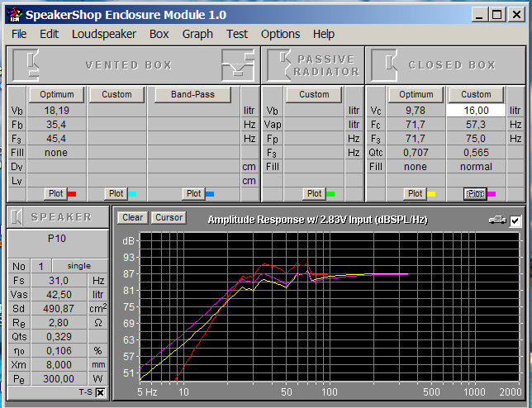Click the magenta Closed Box plot swatch
This screenshot has width=532, height=408.
point(491,194)
